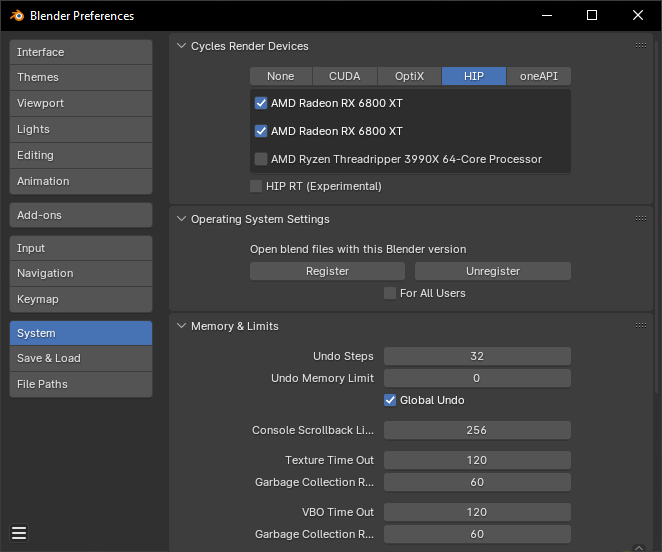The width and height of the screenshot is (662, 552).
Task: Go to Viewport preferences
Action: (x=81, y=103)
